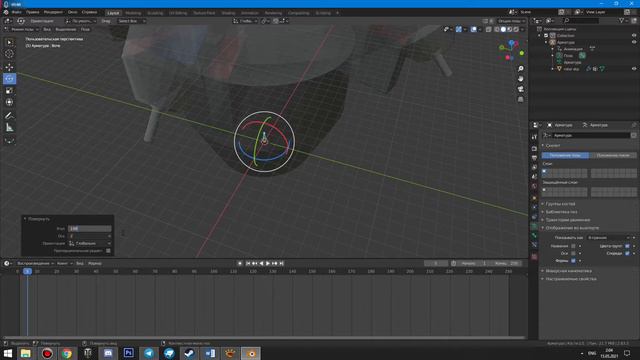Viewport: 640px width, 360px height.
Task: Select the Measure tool
Action: [x=9, y=128]
